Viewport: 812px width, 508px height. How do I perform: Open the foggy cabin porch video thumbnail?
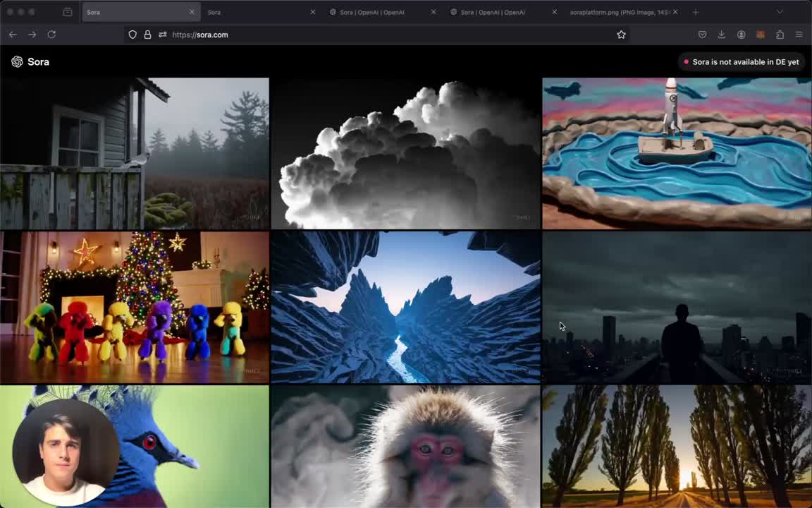pos(135,153)
